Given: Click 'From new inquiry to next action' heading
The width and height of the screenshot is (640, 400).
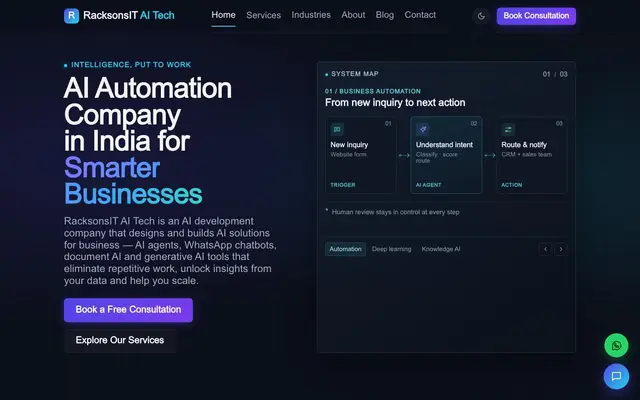Looking at the screenshot, I should point(395,102).
